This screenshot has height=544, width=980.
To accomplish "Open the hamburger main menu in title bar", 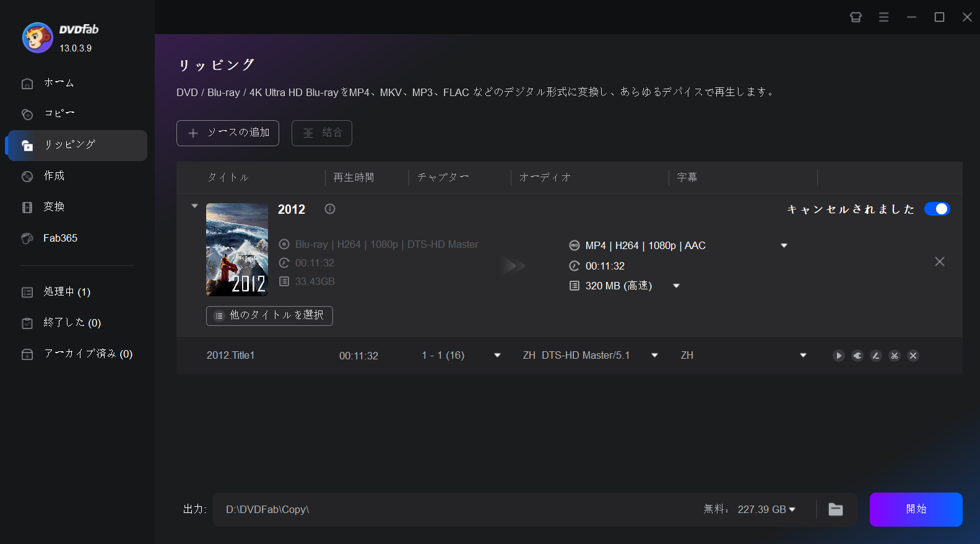I will 883,17.
